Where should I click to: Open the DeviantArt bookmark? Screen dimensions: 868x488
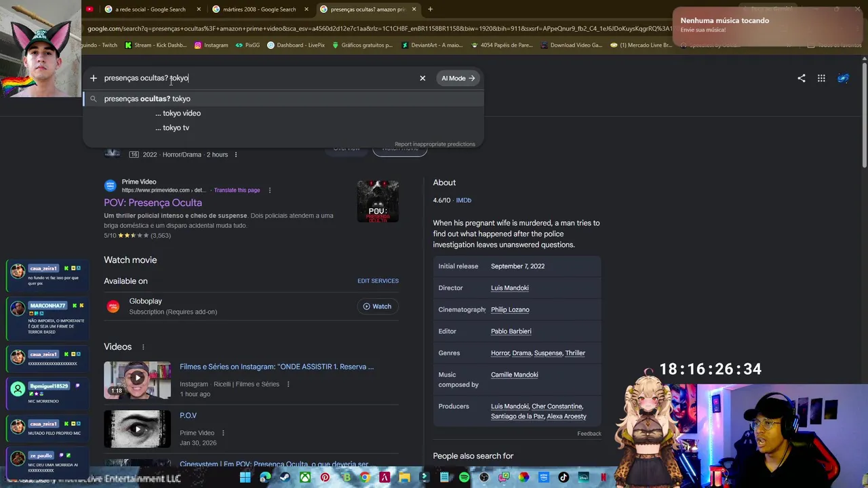[x=431, y=45]
